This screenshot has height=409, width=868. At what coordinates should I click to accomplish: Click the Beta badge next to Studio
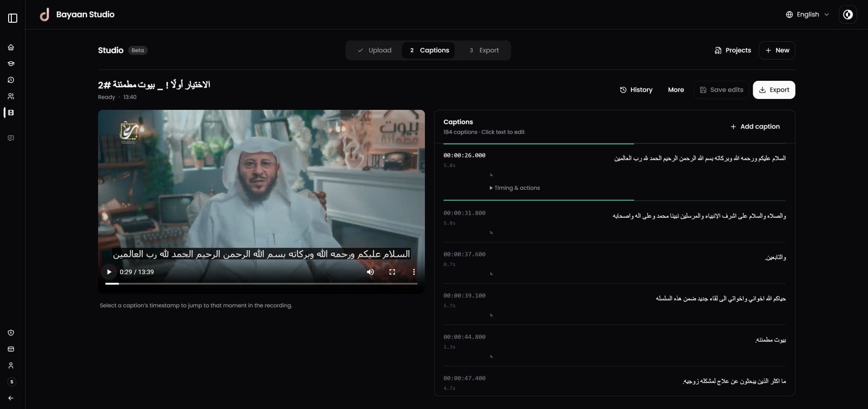(138, 50)
